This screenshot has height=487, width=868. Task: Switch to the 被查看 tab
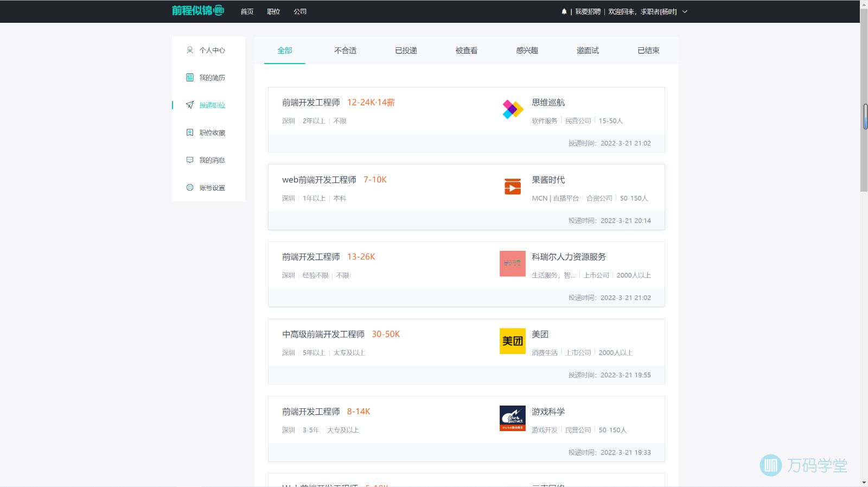coord(467,50)
